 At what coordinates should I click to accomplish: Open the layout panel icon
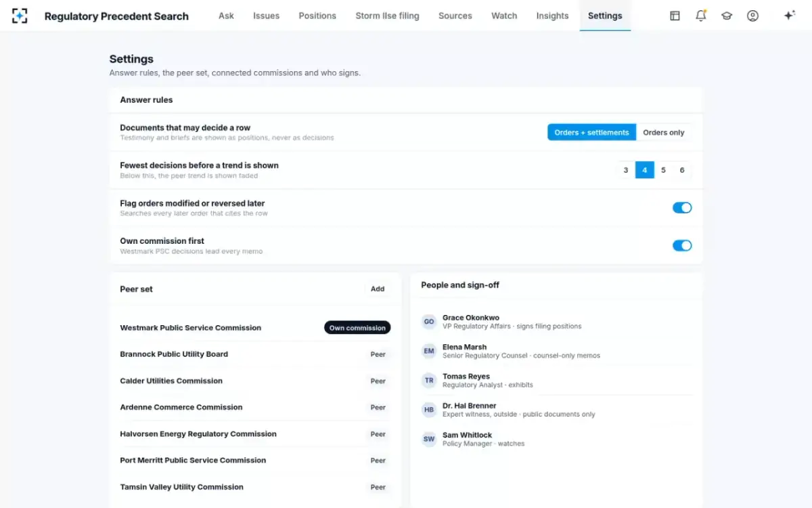tap(675, 16)
